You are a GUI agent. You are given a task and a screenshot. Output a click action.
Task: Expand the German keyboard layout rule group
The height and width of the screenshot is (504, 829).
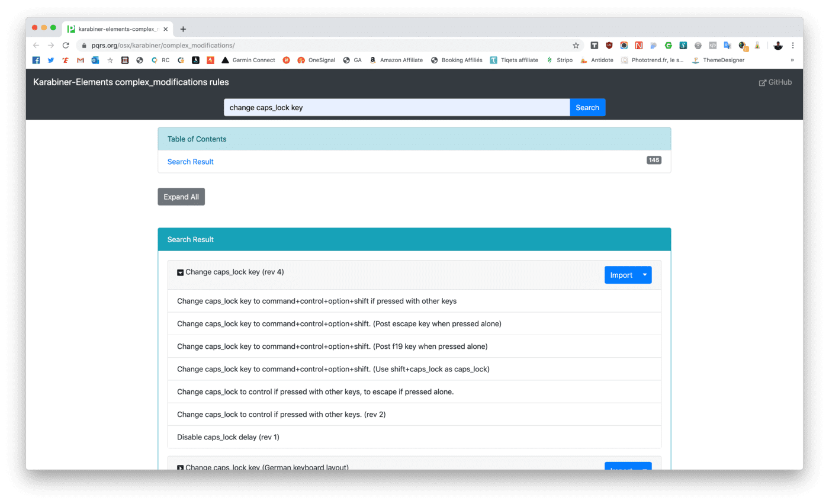[x=181, y=467]
